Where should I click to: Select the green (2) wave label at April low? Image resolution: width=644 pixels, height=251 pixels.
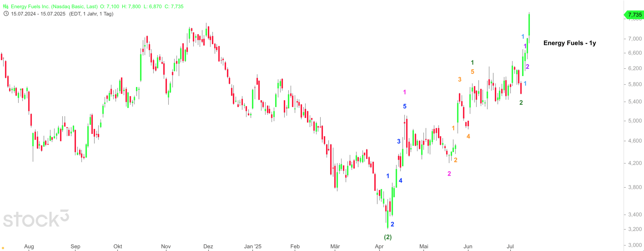pos(388,237)
